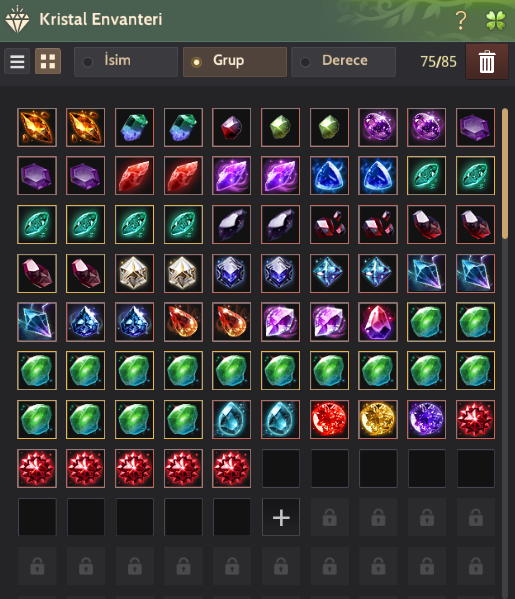The image size is (515, 599).
Task: Switch to list view layout
Action: click(17, 61)
